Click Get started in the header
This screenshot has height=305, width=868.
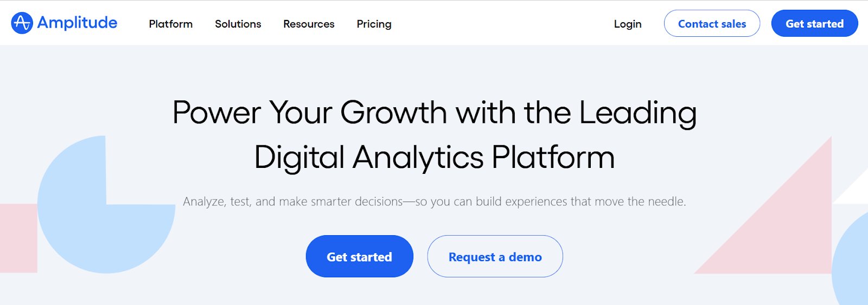coord(814,23)
